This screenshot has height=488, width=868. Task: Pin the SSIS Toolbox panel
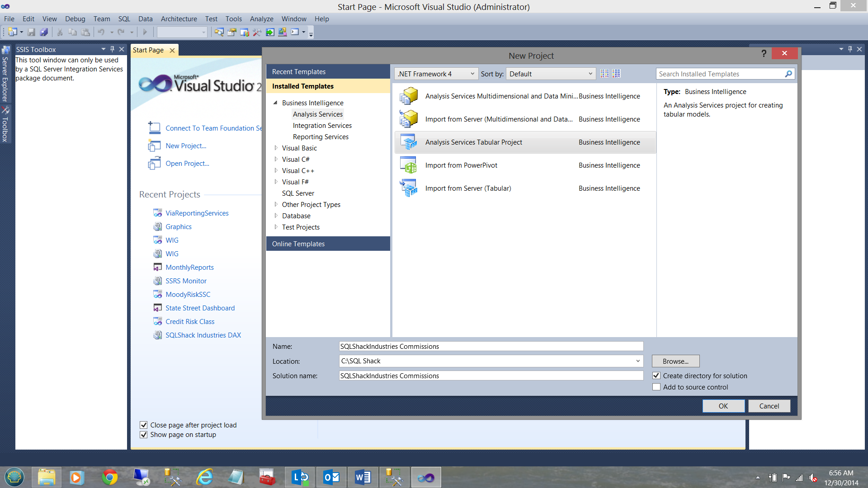tap(112, 49)
